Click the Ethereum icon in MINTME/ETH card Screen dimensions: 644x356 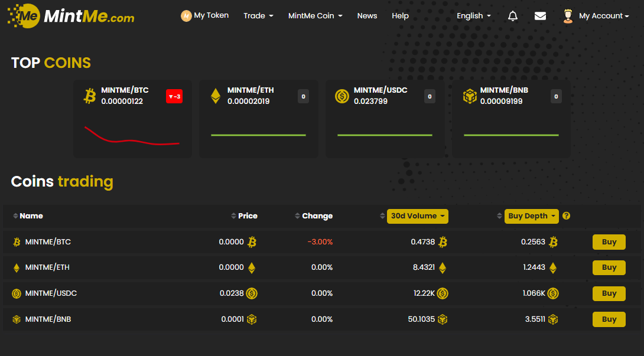point(216,96)
